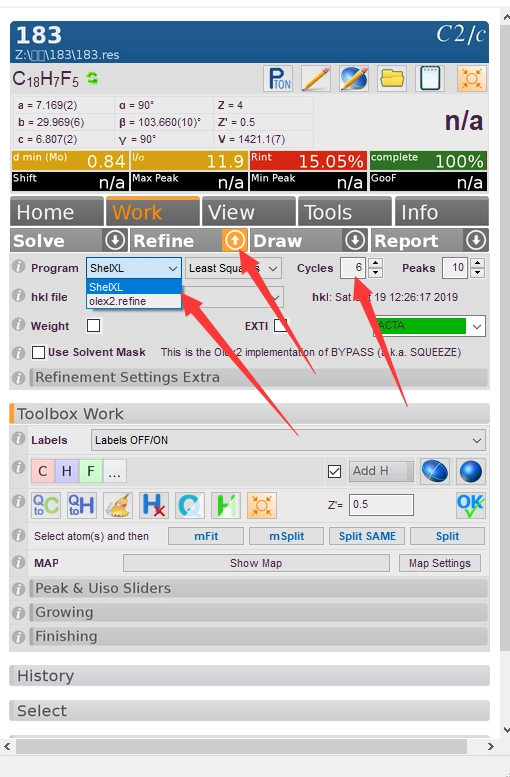The width and height of the screenshot is (510, 777).
Task: Click the green OK checkmark icon
Action: coord(471,505)
